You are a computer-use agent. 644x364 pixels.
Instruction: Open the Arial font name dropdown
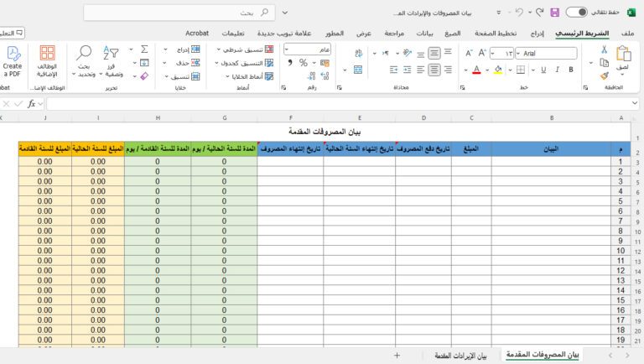pyautogui.click(x=518, y=54)
